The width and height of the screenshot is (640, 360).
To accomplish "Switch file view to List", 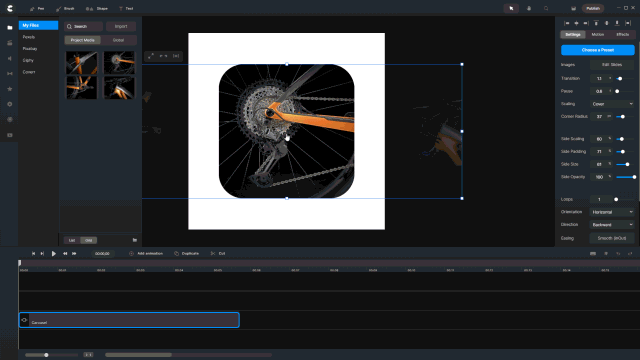I will tap(72, 240).
